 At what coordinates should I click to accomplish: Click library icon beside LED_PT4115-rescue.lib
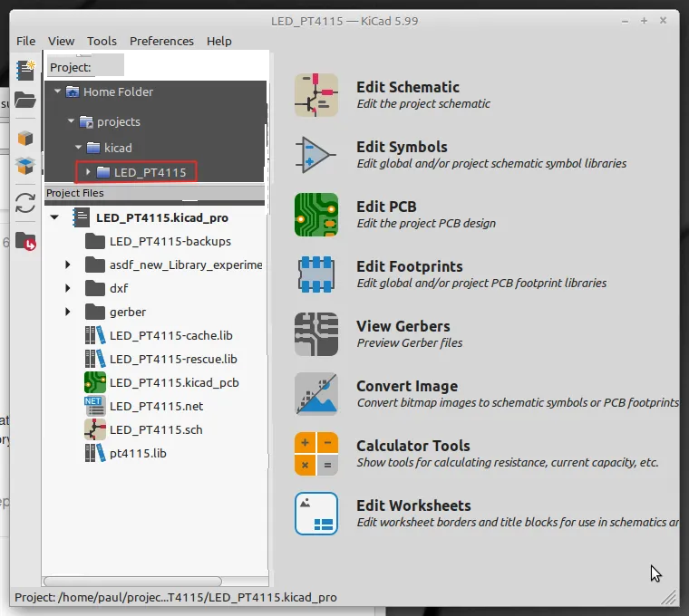pyautogui.click(x=95, y=359)
